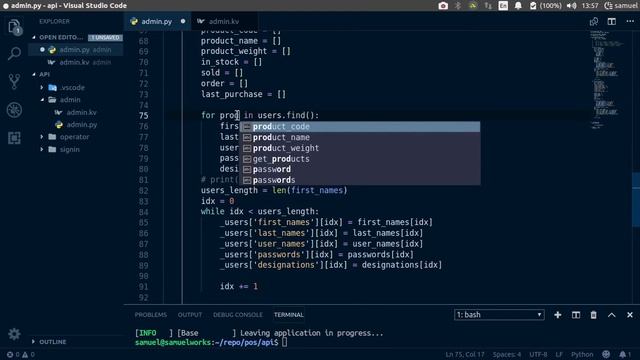The height and width of the screenshot is (360, 640).
Task: Open the volume icon in system tray
Action: [x=571, y=6]
